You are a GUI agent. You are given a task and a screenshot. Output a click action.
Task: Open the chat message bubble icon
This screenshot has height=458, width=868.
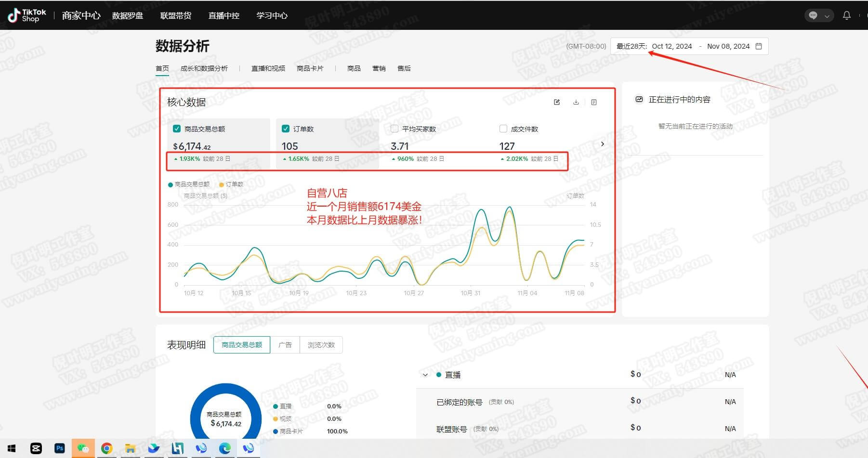point(813,15)
